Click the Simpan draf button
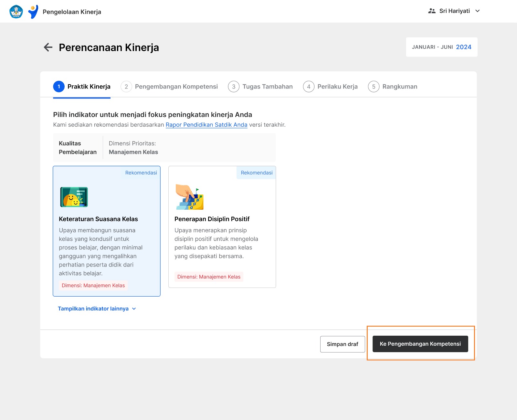 tap(343, 344)
